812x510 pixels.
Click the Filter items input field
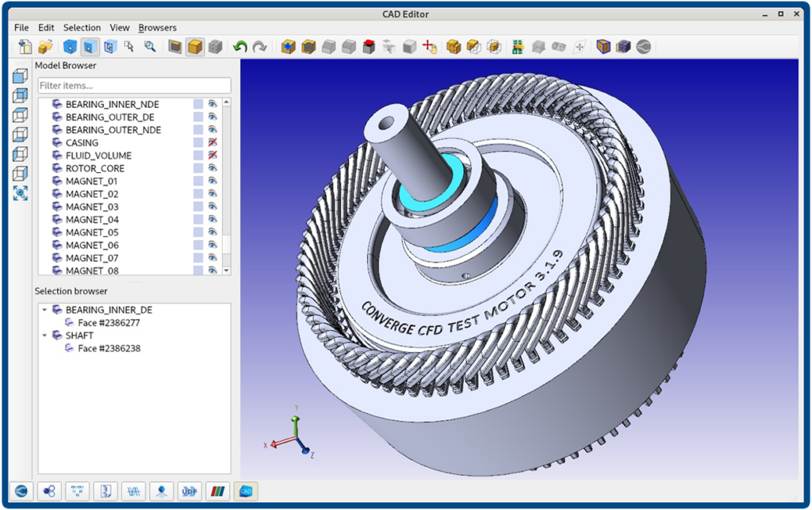[133, 85]
